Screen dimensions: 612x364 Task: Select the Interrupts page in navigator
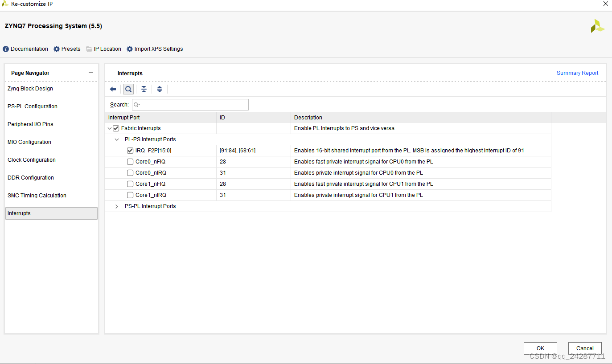(51, 213)
